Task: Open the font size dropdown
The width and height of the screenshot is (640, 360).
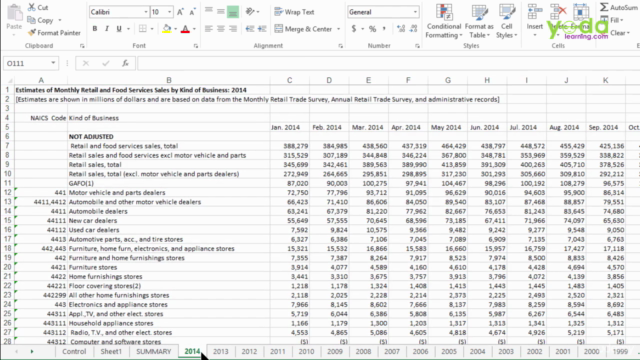Action: pyautogui.click(x=169, y=12)
